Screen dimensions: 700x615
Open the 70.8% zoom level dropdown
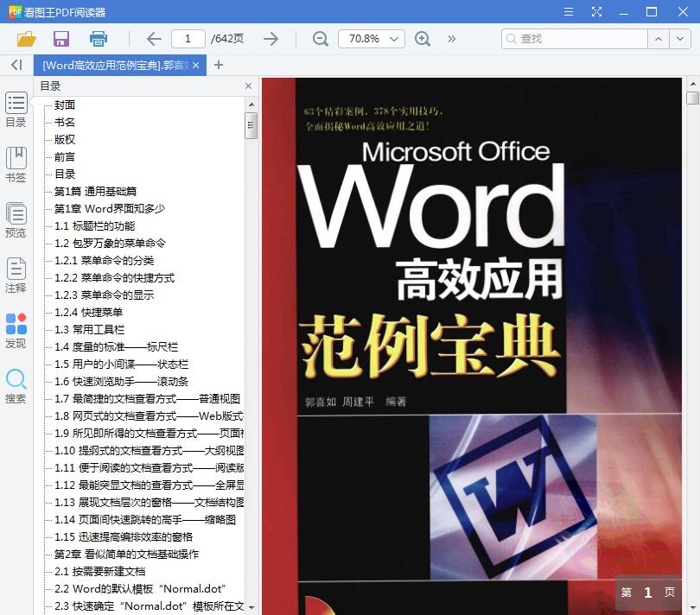click(372, 39)
